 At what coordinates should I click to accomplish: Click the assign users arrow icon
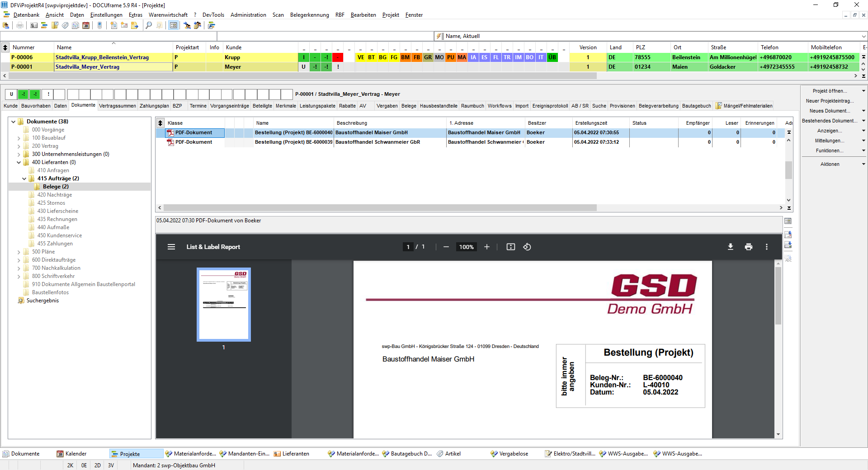pos(187,25)
